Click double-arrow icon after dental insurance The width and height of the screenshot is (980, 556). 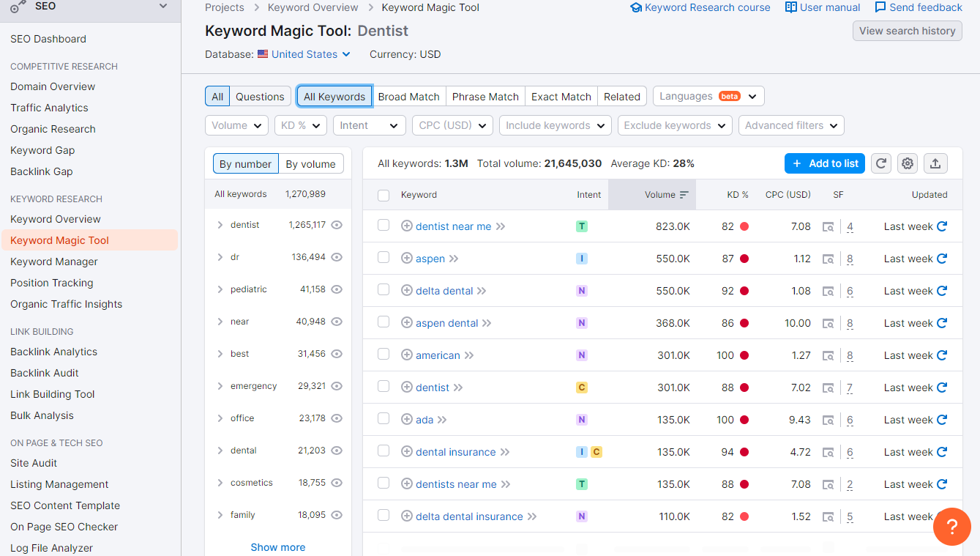505,452
